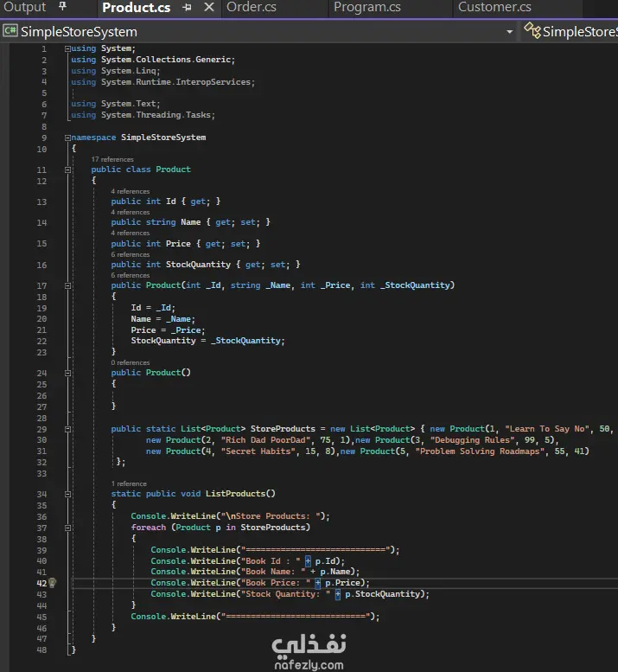Viewport: 618px width, 672px height.
Task: Collapse the parameterized Product constructor at line 17
Action: (x=67, y=286)
